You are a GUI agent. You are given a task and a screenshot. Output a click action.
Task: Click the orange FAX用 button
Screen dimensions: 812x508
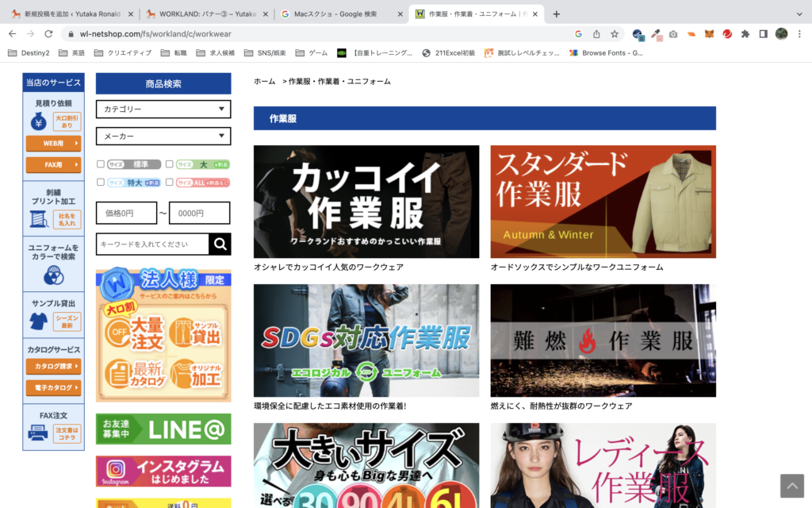(x=53, y=164)
